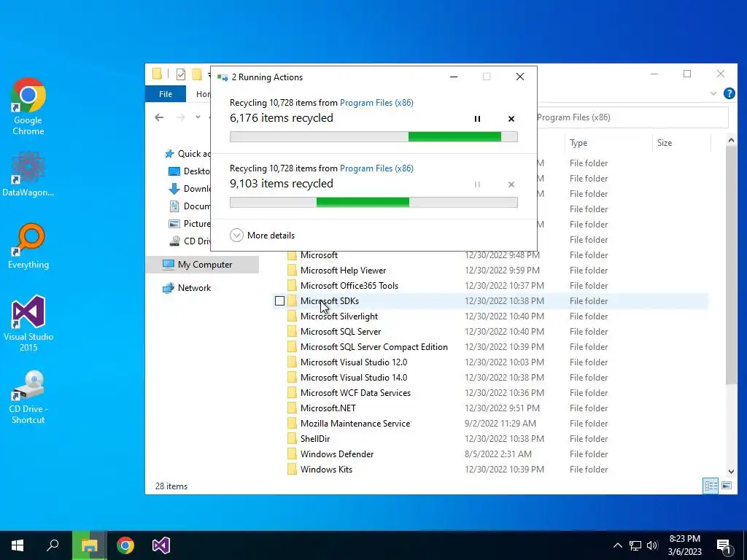Screen dimensions: 747x560
Task: Select Desktop in the navigation pane
Action: click(x=190, y=171)
